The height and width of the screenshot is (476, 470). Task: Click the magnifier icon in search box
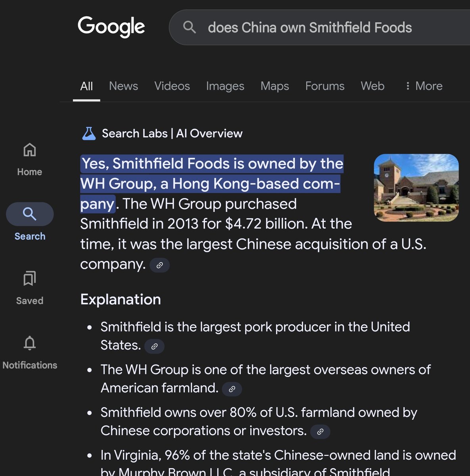point(190,27)
